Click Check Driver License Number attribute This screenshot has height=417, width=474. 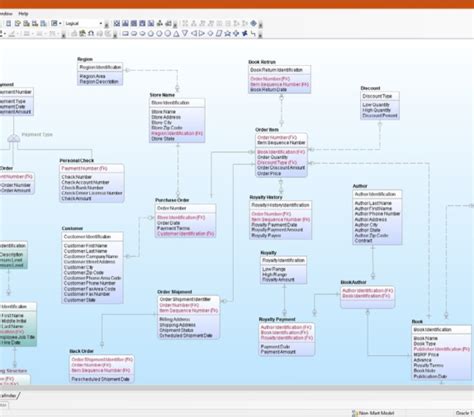[x=92, y=193]
